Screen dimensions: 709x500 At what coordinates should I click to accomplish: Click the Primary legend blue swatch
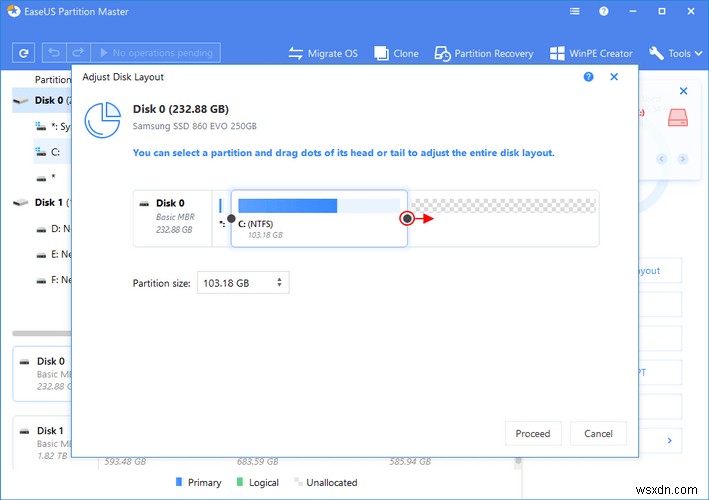pos(179,482)
